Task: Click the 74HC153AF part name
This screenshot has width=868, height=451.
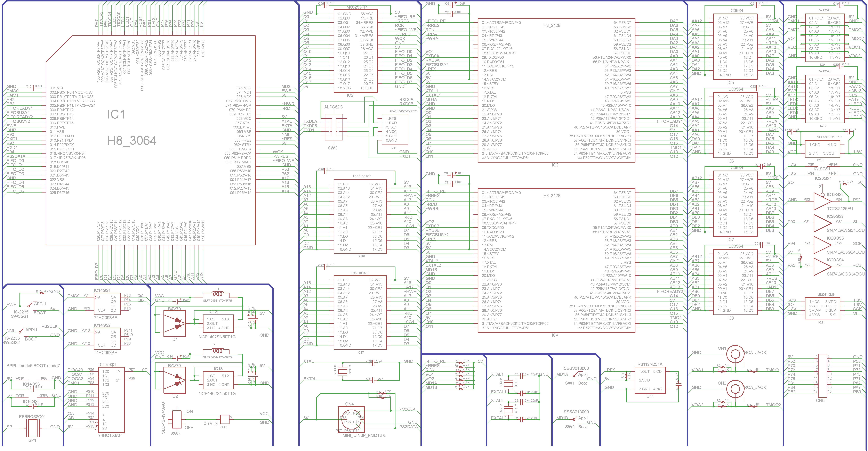Action: [x=110, y=435]
